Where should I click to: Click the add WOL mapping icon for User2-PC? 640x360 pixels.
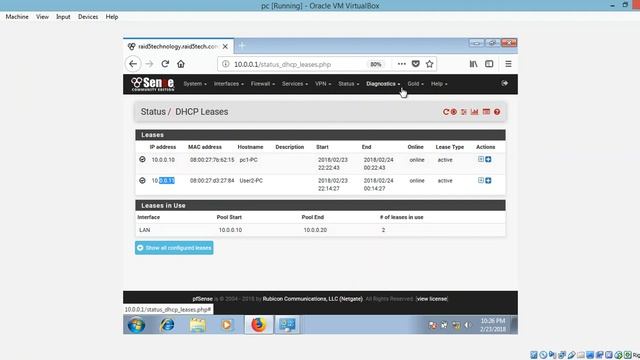coord(488,180)
